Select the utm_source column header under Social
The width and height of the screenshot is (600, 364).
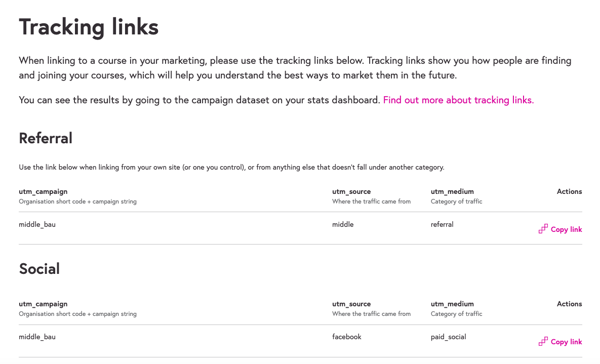click(351, 304)
